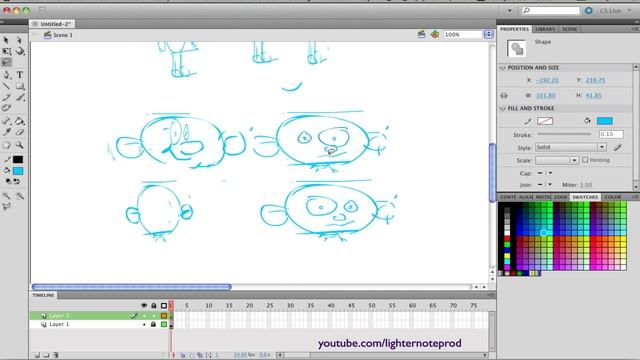Image resolution: width=640 pixels, height=360 pixels.
Task: Click the Edit Symbols icon
Action: click(435, 35)
